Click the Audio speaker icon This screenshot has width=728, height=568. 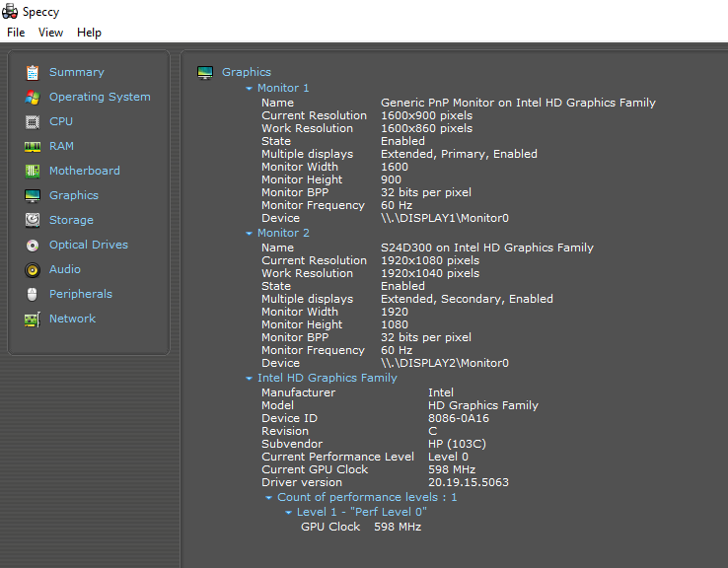pyautogui.click(x=33, y=269)
